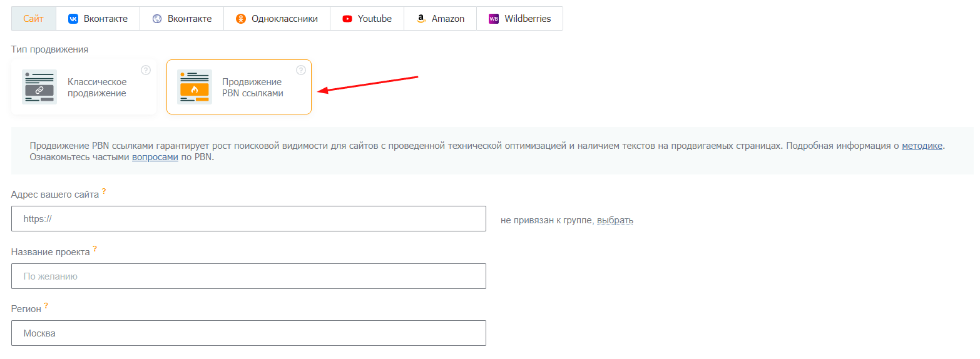Click the purple Wildberries WB icon

point(494,19)
